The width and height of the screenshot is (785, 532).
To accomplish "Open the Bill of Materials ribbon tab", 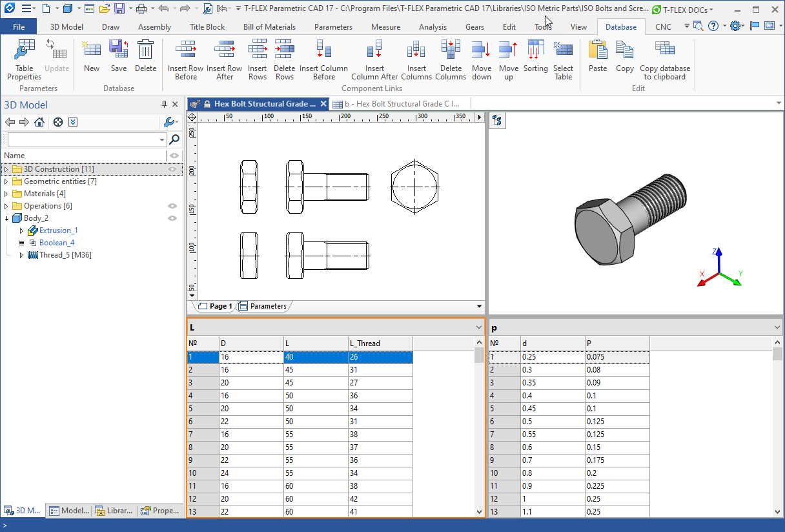I will click(x=269, y=27).
